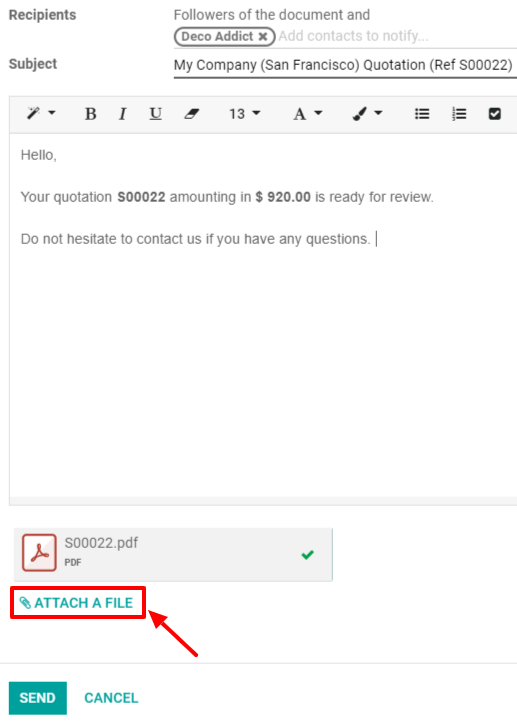Click the Recipients label

coord(42,15)
